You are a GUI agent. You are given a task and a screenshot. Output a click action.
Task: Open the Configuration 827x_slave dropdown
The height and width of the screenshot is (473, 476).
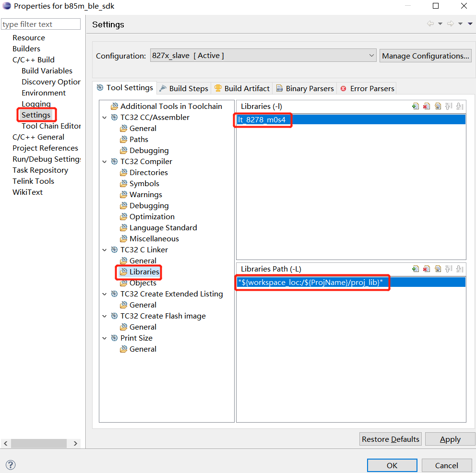coord(371,55)
